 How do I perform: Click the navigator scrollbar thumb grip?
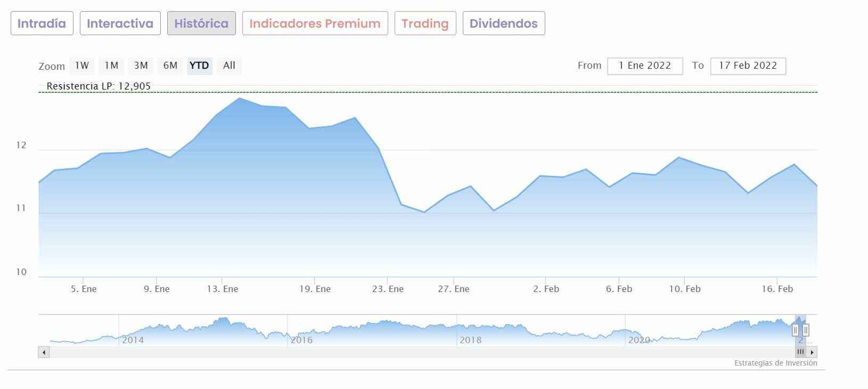point(800,352)
